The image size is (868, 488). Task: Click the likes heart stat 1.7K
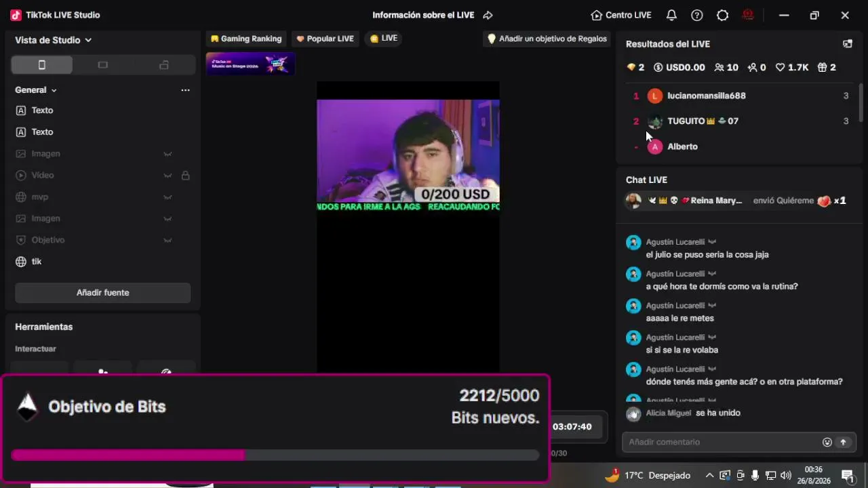click(x=792, y=68)
